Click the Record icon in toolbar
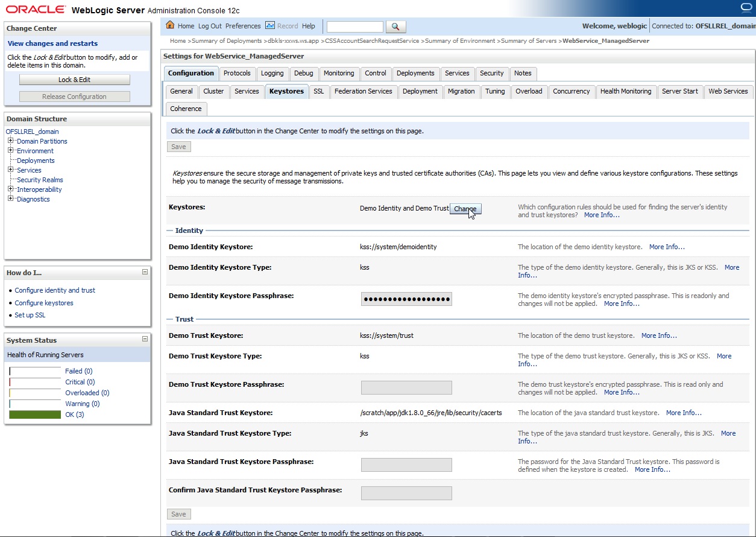Image resolution: width=756 pixels, height=537 pixels. 270,25
